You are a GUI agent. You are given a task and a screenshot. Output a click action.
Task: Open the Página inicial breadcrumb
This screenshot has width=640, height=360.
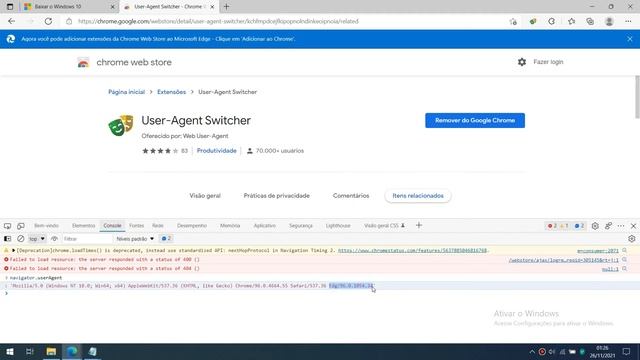127,92
